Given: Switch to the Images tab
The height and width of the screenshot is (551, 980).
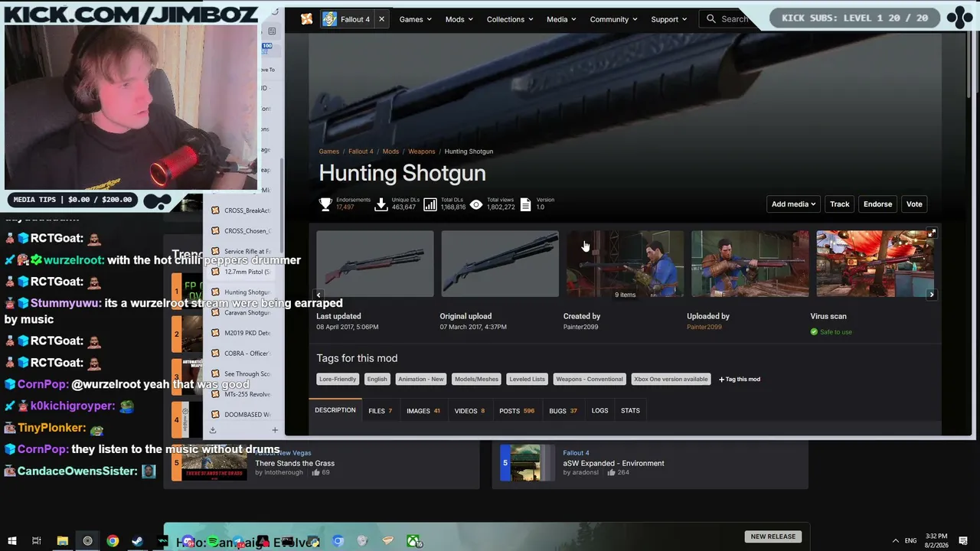Looking at the screenshot, I should (x=423, y=411).
